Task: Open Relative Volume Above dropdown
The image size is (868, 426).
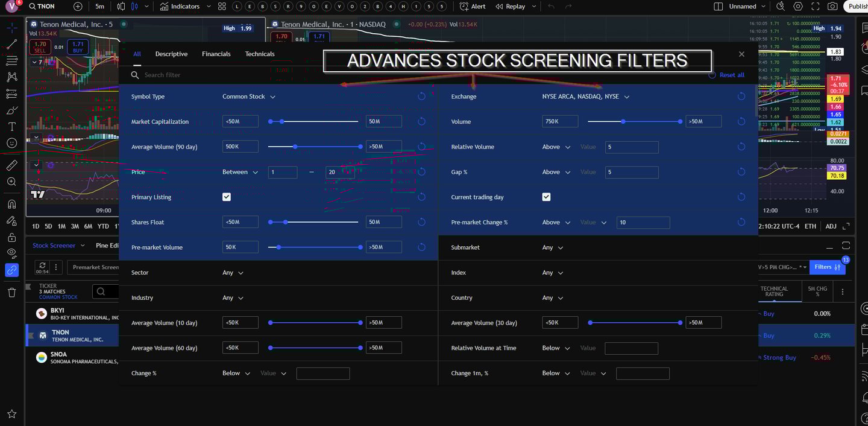Action: tap(556, 147)
